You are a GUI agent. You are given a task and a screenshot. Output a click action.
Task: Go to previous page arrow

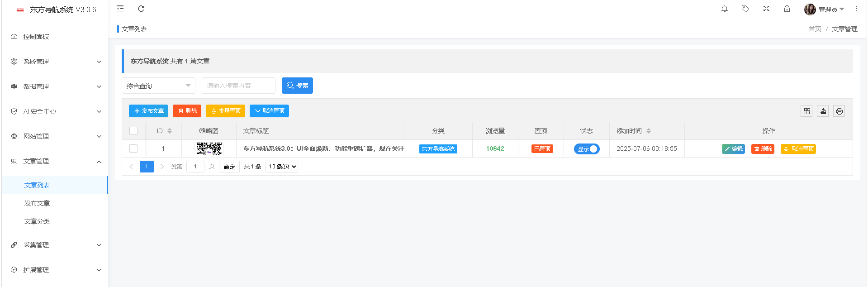[x=131, y=167]
